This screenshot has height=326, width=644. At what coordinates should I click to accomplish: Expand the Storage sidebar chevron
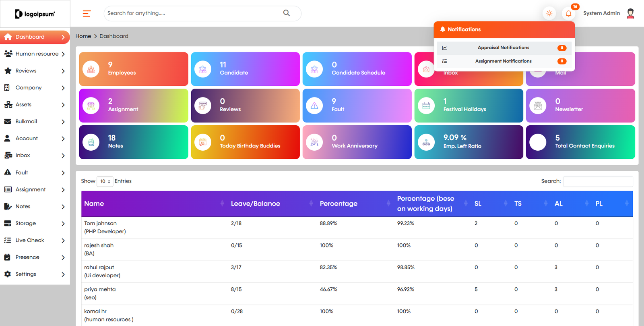[63, 224]
